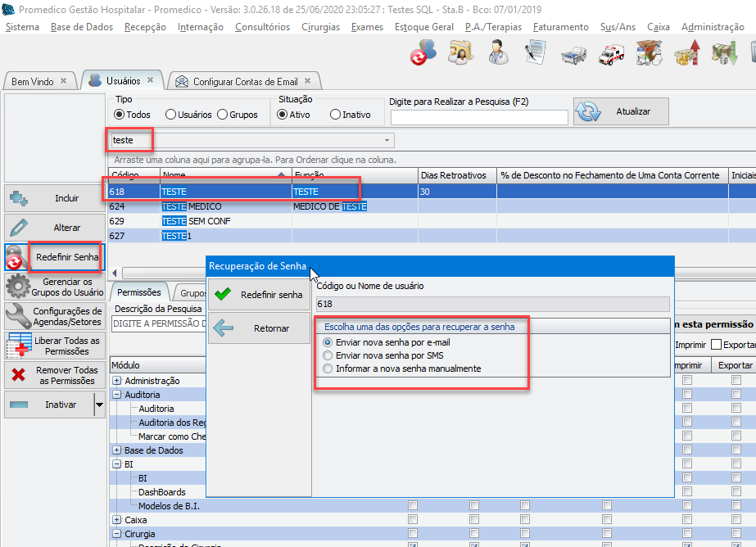
Task: Select the 'Inativo' situation radio button
Action: pyautogui.click(x=335, y=115)
